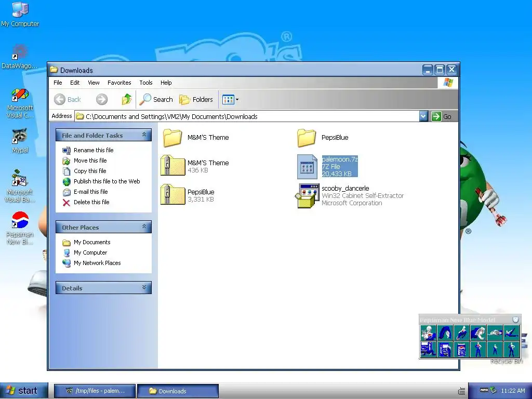Expand the Address bar dropdown
This screenshot has width=532, height=399.
[423, 116]
